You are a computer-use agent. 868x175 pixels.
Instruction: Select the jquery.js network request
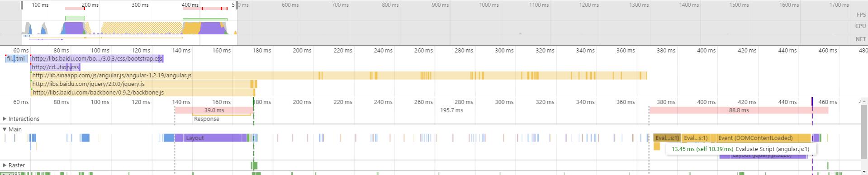click(x=143, y=84)
